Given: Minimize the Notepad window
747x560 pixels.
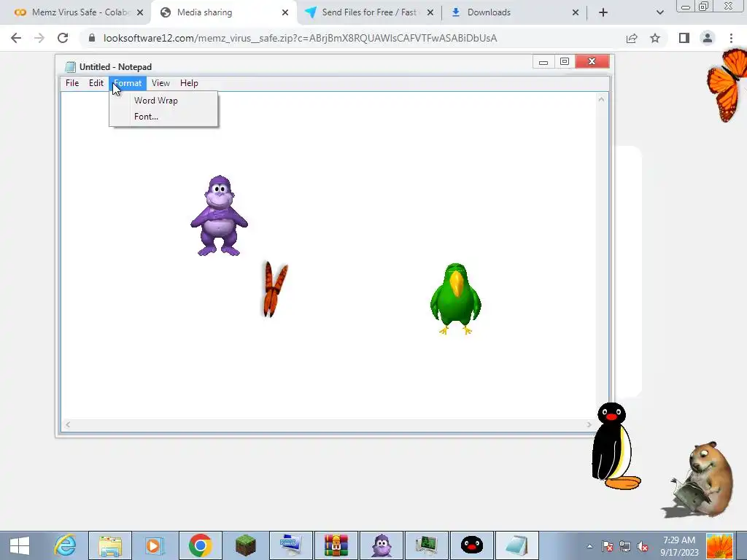Looking at the screenshot, I should (543, 61).
